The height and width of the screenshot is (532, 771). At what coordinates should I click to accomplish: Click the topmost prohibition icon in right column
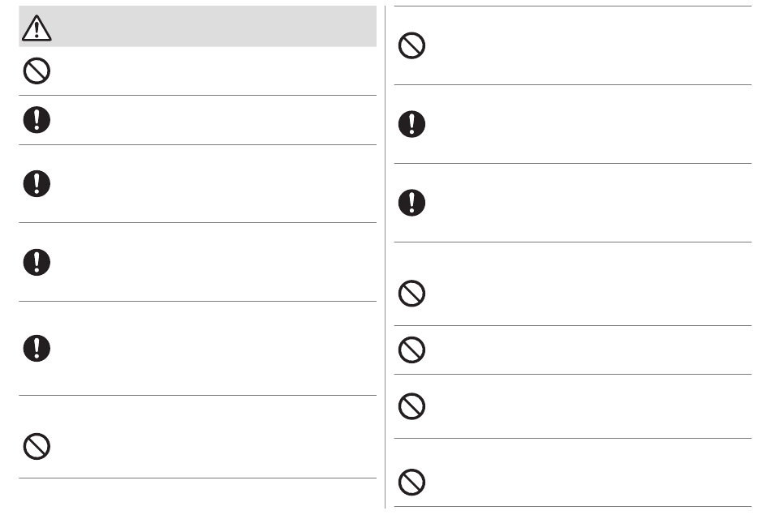[x=411, y=45]
